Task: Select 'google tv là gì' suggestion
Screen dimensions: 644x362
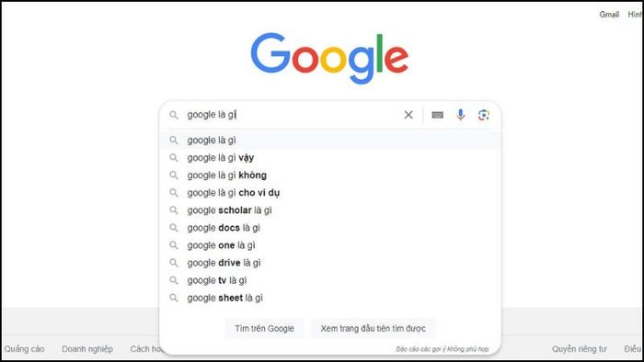Action: coord(330,280)
